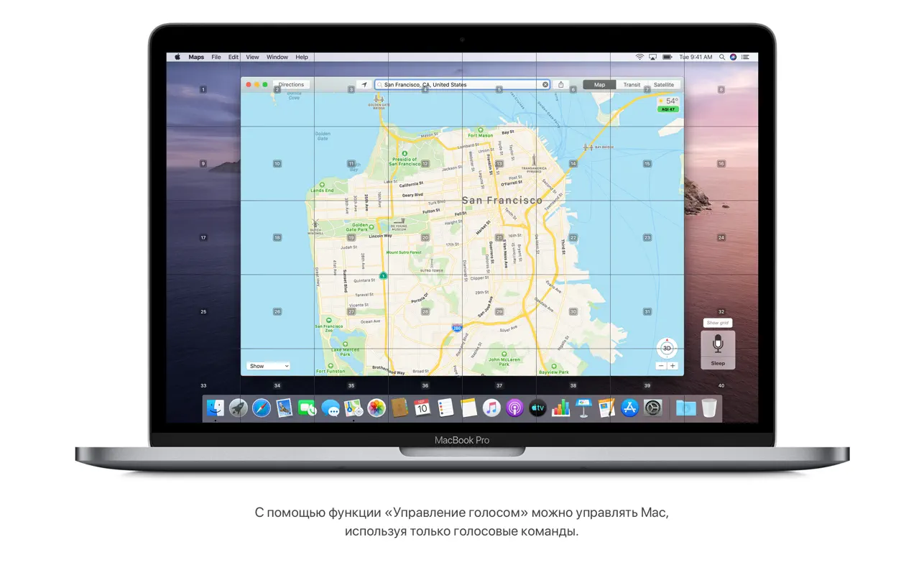Image resolution: width=924 pixels, height=578 pixels.
Task: Click the San Francisco city label on the map
Action: 502,201
